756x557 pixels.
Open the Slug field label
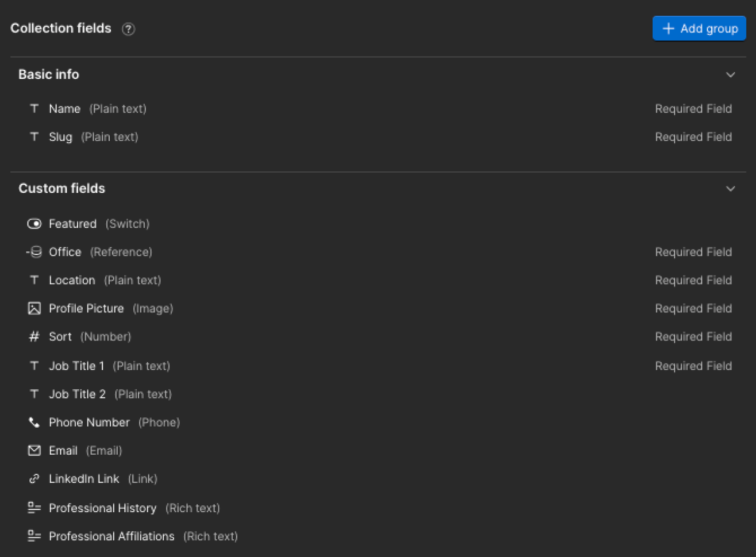[x=61, y=137]
